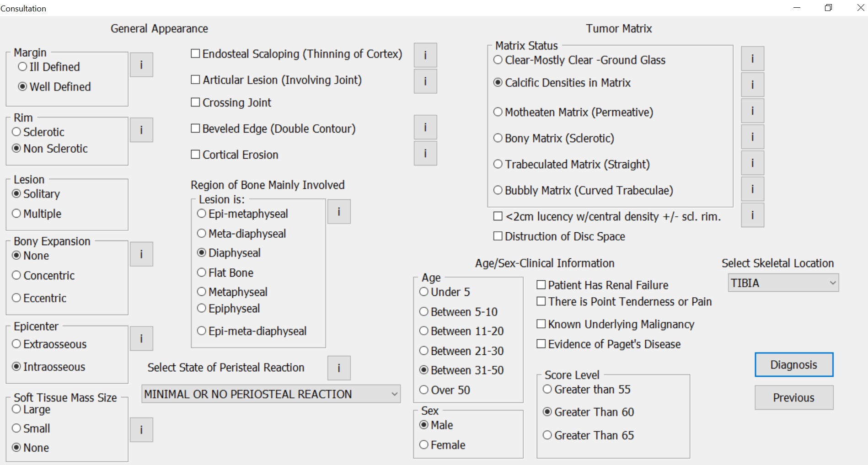Check Patient Has Renal Failure

pos(603,285)
